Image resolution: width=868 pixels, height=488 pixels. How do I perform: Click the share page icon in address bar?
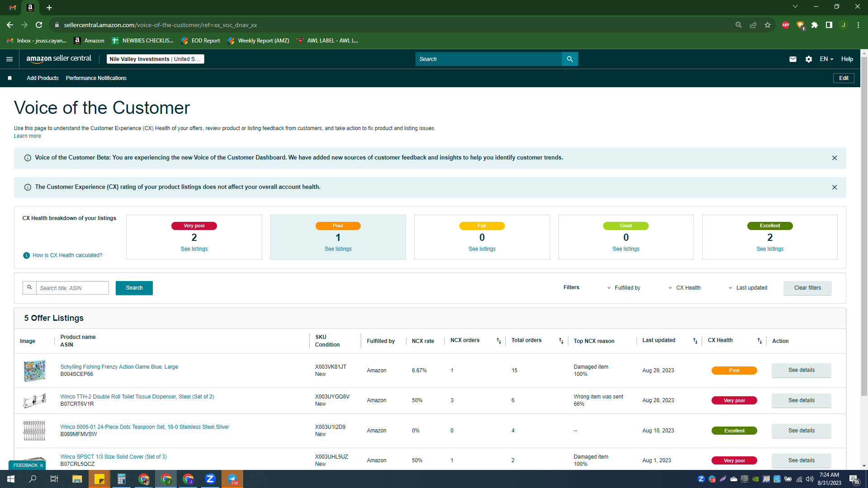pyautogui.click(x=753, y=25)
